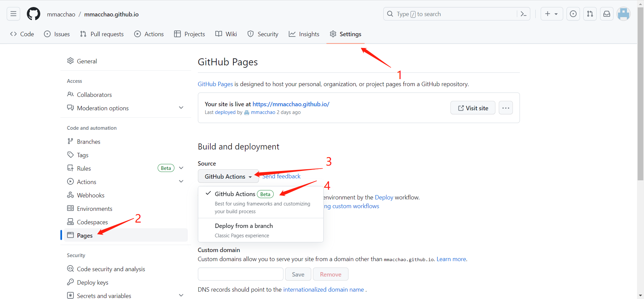Switch to the Issues tab
The image size is (644, 299).
[57, 34]
